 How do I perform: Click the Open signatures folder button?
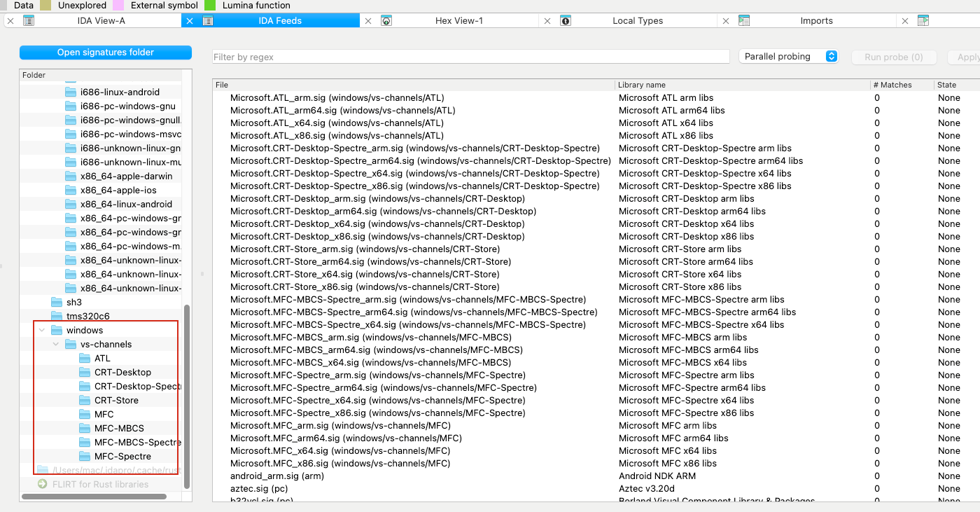coord(106,53)
